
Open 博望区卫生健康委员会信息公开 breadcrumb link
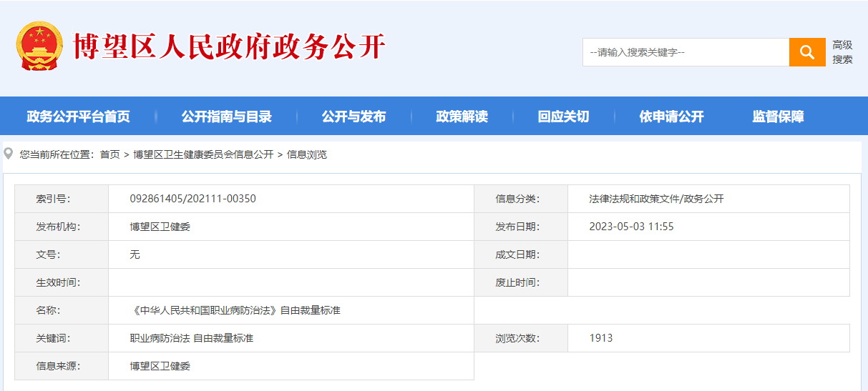pyautogui.click(x=203, y=154)
